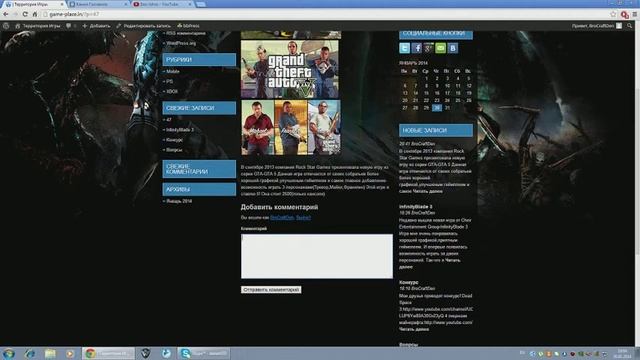Open the Mobile category link

click(x=173, y=71)
